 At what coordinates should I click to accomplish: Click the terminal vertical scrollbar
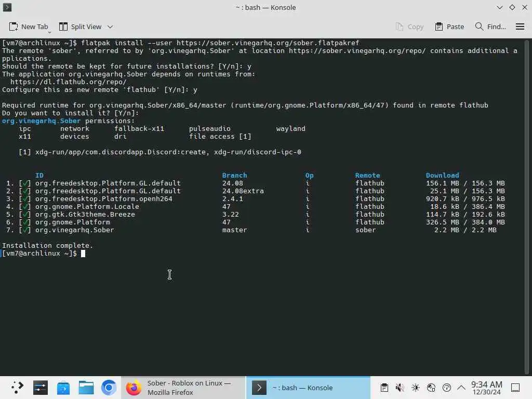pos(527,207)
